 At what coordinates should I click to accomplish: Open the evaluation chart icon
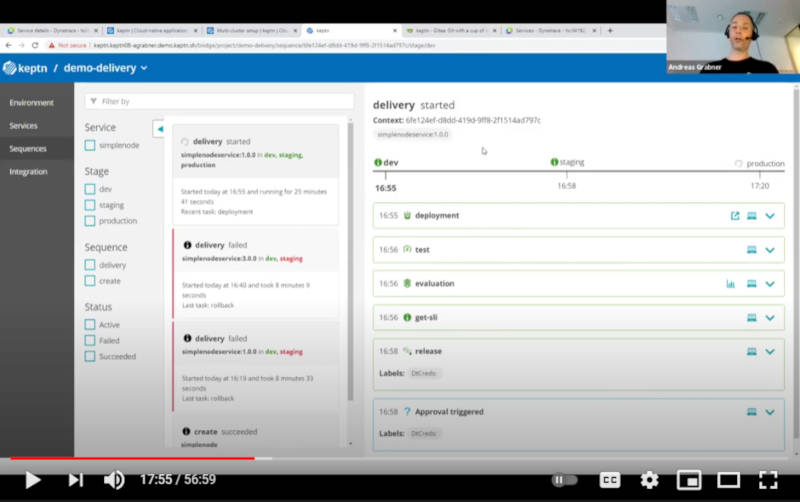click(731, 284)
